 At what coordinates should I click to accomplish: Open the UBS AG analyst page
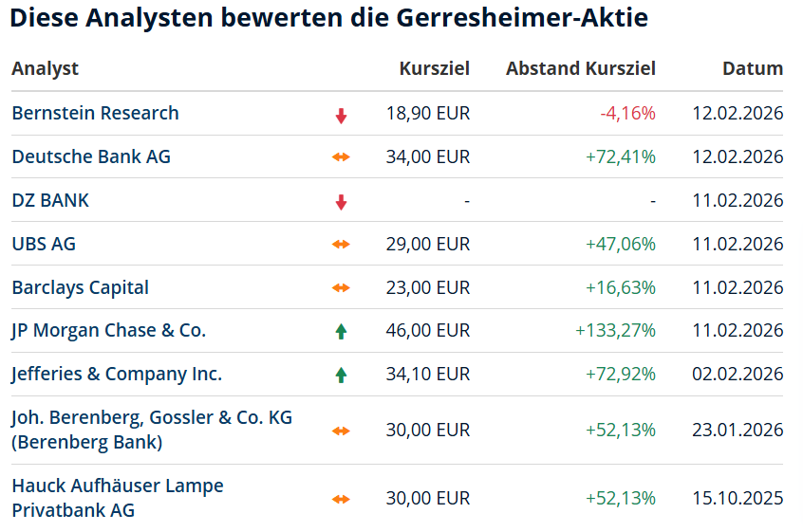click(x=44, y=244)
